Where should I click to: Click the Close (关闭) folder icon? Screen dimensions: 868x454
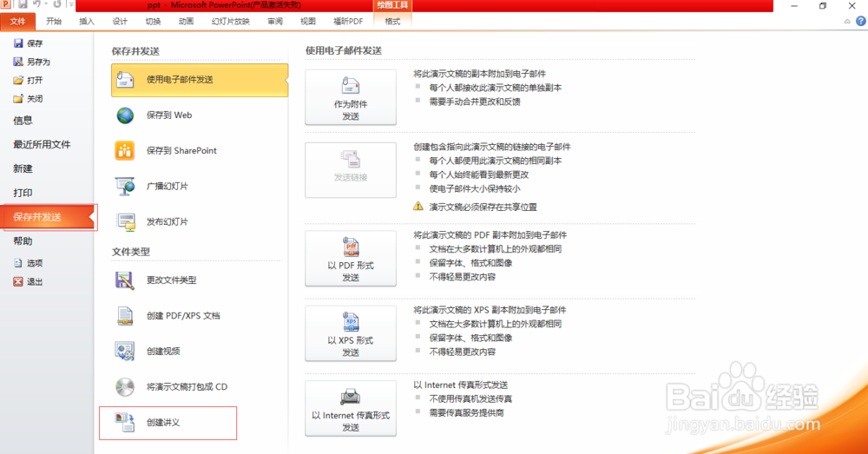pyautogui.click(x=18, y=99)
